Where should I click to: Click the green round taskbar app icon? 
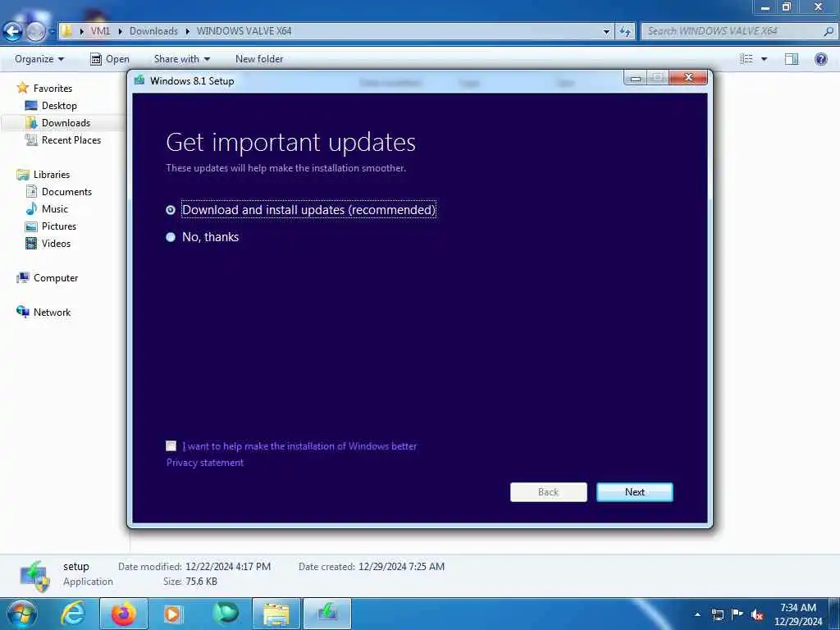pos(226,614)
